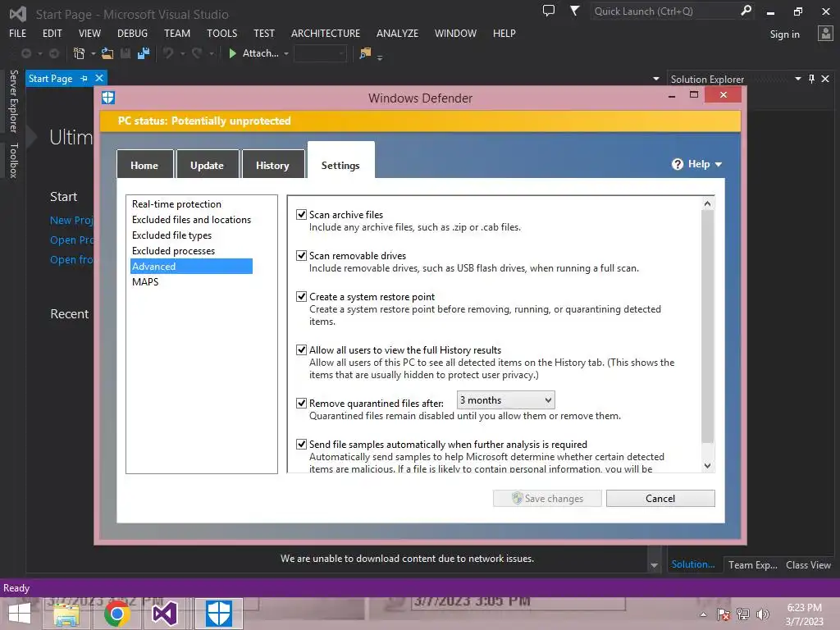Open Solution Explorer window position dropdown
The image size is (840, 630).
[x=797, y=79]
